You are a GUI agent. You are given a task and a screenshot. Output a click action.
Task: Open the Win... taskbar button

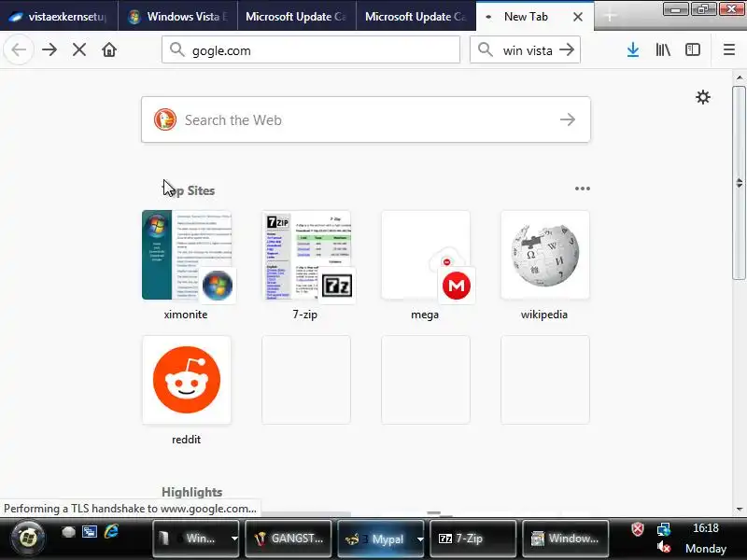coord(192,539)
